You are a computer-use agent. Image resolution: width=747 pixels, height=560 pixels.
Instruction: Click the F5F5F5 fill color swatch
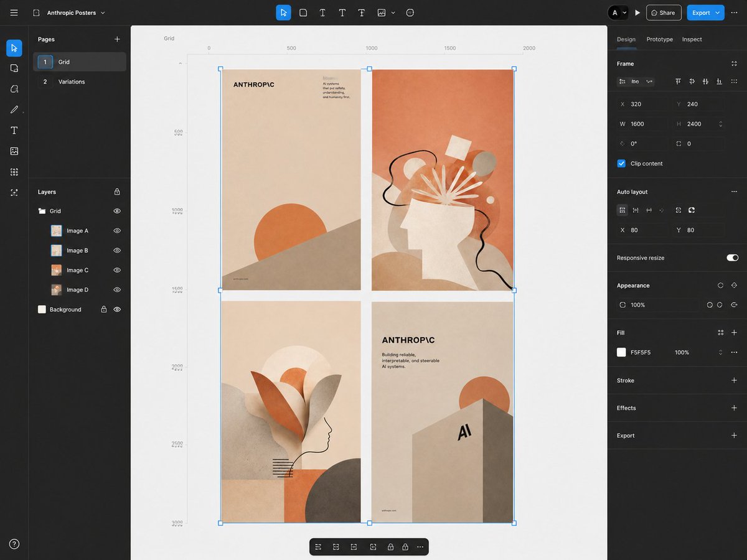coord(621,352)
